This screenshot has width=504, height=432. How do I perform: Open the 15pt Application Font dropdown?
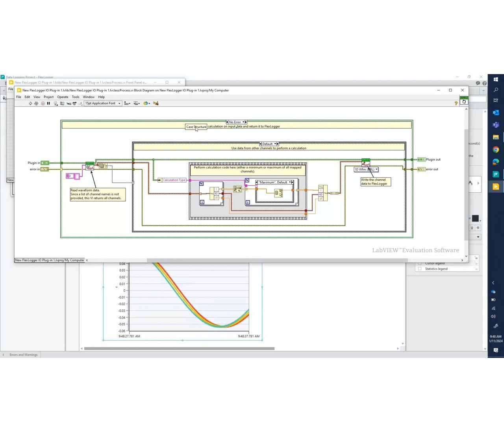pyautogui.click(x=103, y=103)
